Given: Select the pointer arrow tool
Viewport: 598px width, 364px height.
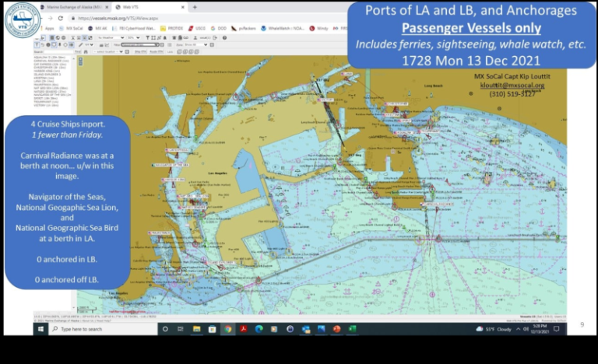Looking at the screenshot, I should (x=43, y=37).
